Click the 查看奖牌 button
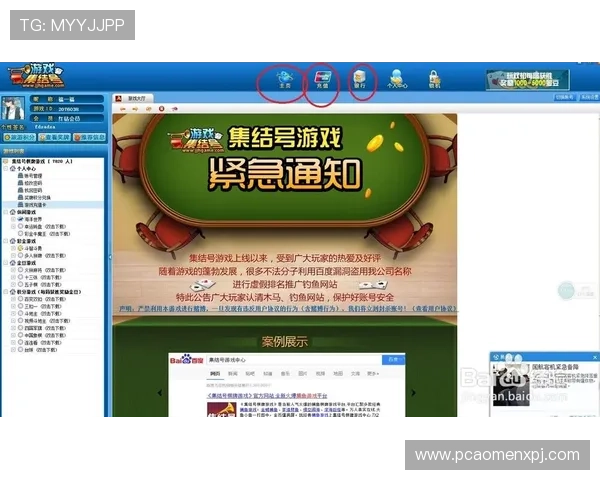600x480 pixels. [55, 137]
